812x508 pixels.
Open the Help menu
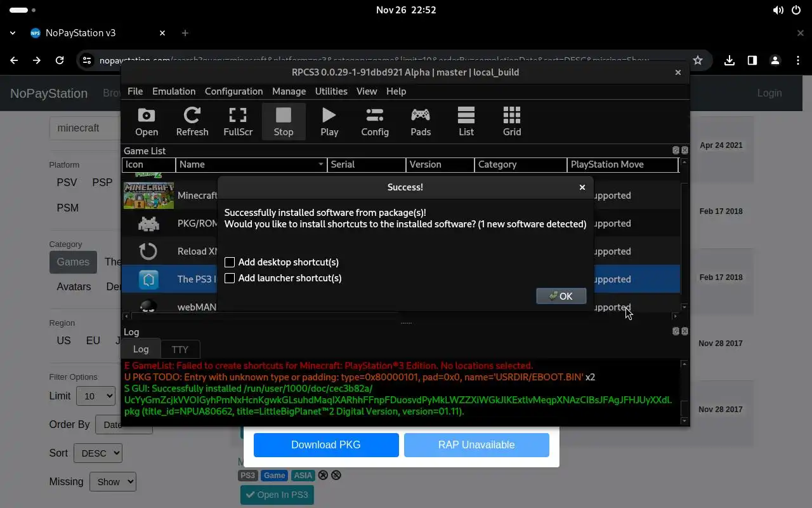coord(396,91)
